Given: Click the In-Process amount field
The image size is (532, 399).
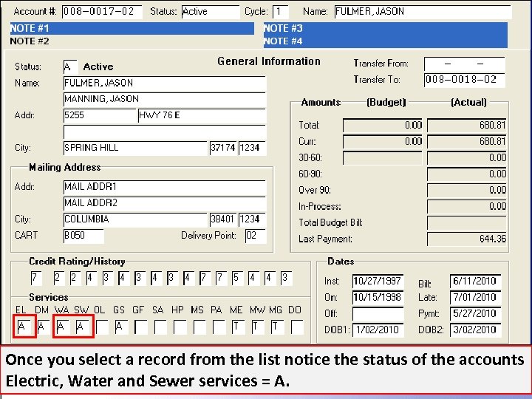Looking at the screenshot, I should [466, 207].
